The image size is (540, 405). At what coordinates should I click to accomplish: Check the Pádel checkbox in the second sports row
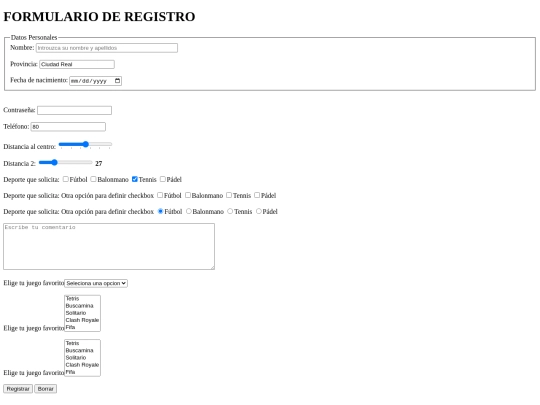pyautogui.click(x=257, y=195)
